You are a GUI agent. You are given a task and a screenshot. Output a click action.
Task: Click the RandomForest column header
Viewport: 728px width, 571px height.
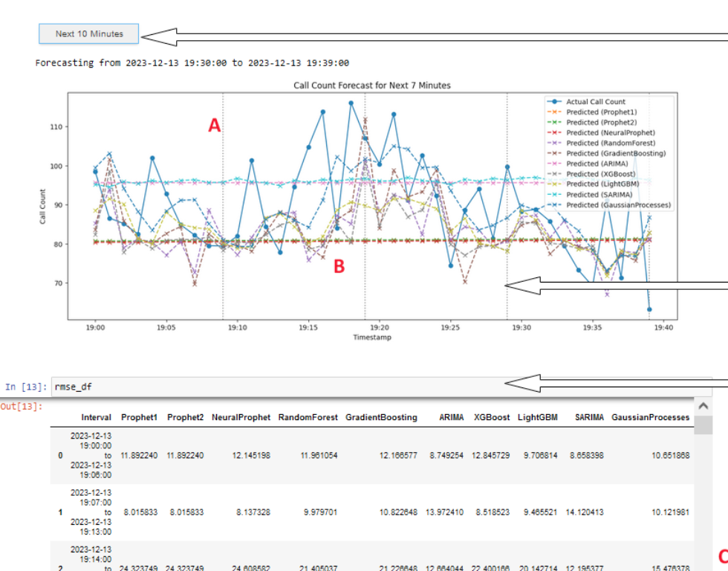[308, 418]
